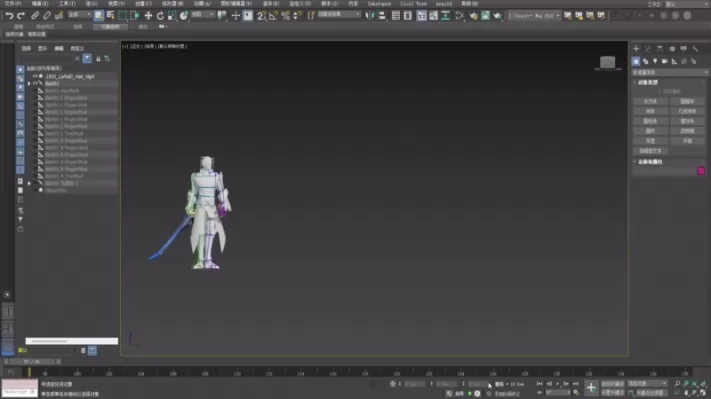Open the Arnold menu

pos(443,4)
